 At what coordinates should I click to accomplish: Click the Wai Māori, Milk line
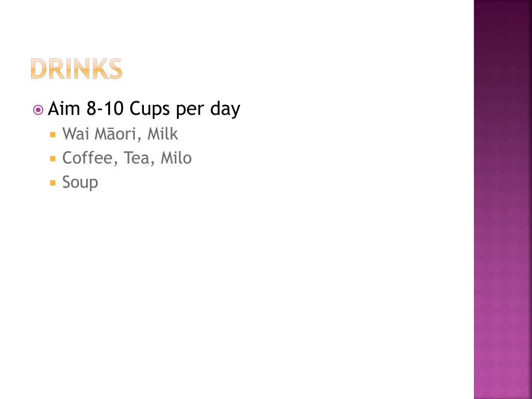120,134
